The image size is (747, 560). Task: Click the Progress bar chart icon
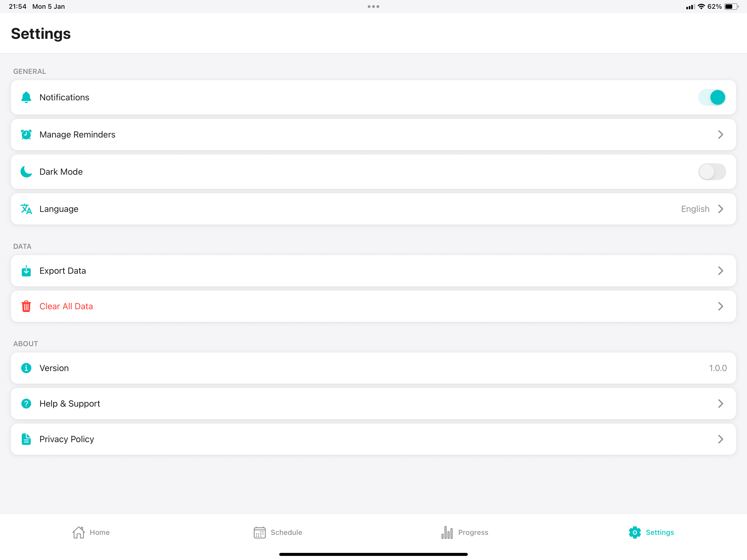coord(447,532)
